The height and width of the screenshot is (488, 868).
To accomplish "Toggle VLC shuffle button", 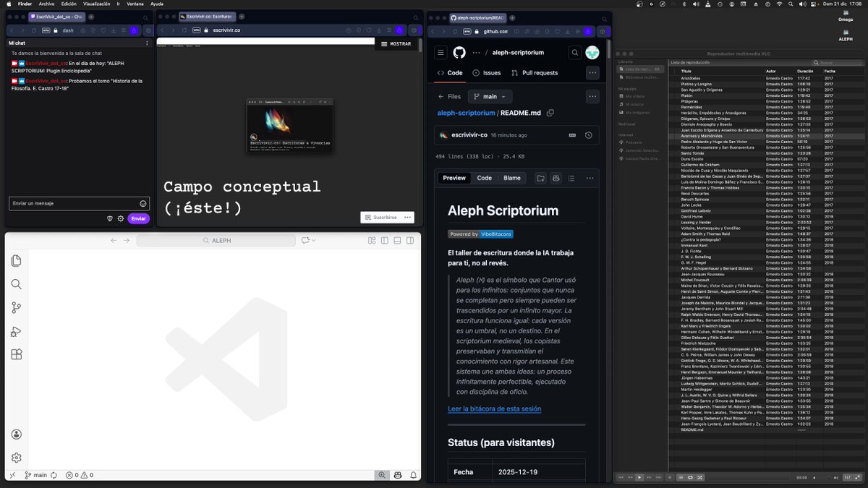I will tap(699, 477).
